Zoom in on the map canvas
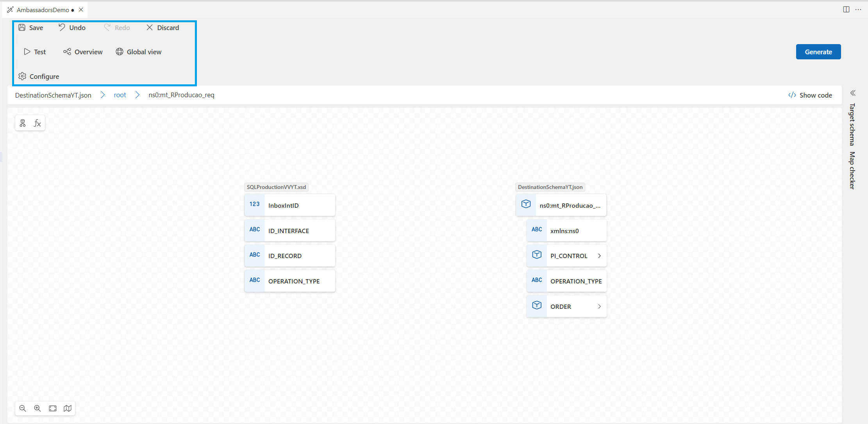This screenshot has width=868, height=424. tap(38, 408)
